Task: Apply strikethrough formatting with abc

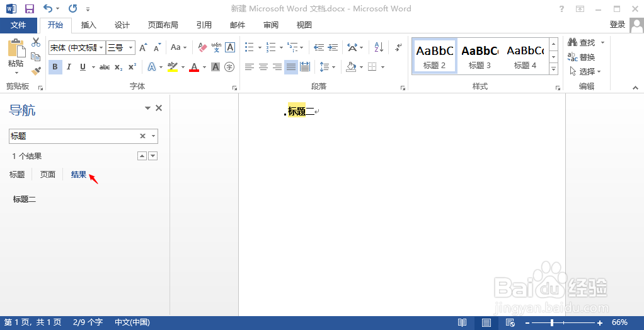Action: point(105,67)
